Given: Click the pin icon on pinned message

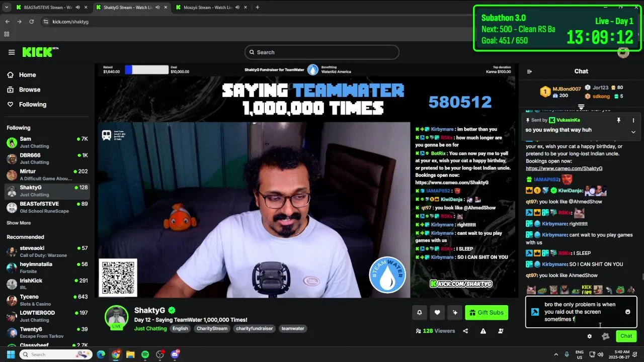Looking at the screenshot, I should 619,120.
